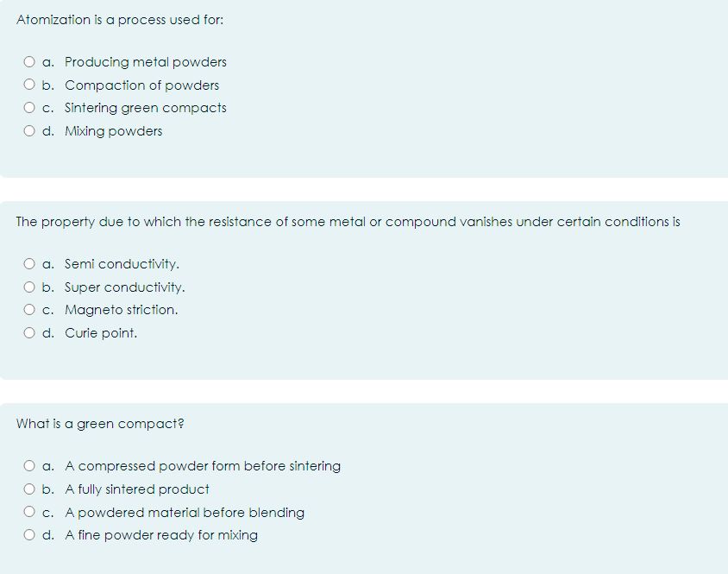Viewport: 728px width, 574px height.
Task: Choose answer b. Super conductivity
Action: tap(29, 287)
